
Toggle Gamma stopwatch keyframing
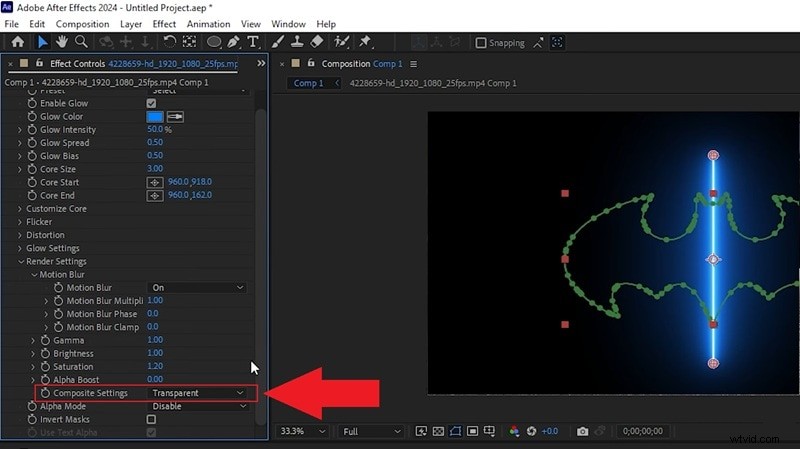(x=45, y=340)
